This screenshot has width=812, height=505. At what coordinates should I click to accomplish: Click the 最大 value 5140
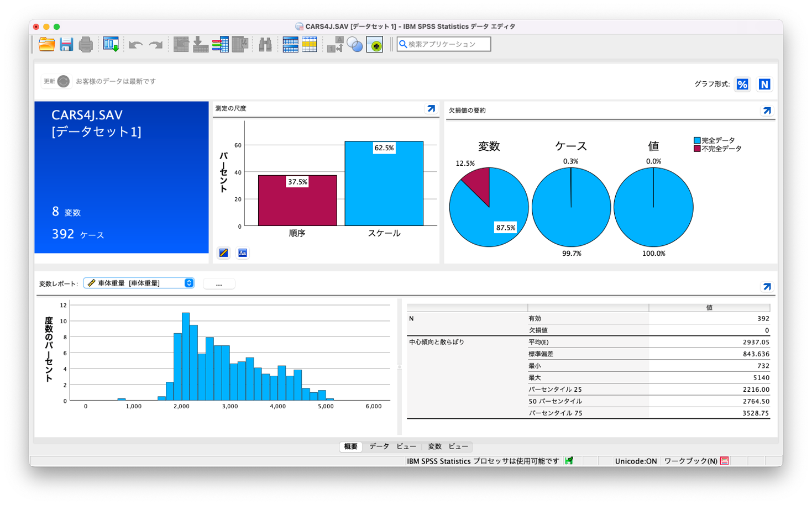click(761, 378)
